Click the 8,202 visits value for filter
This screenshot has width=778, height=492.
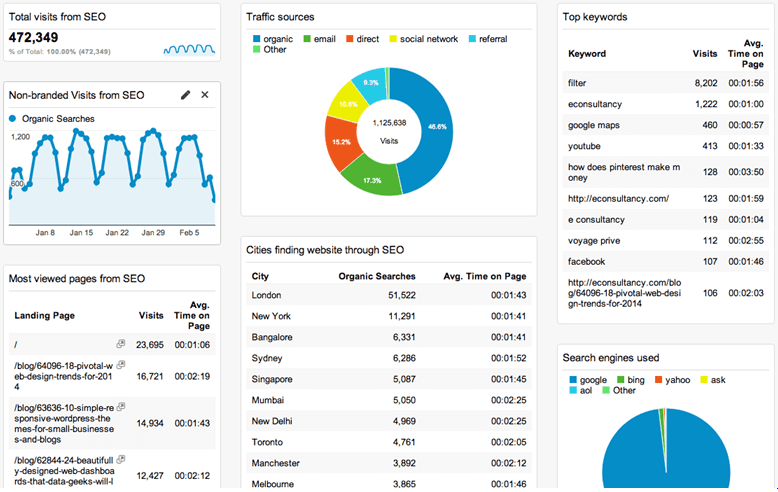(x=706, y=83)
